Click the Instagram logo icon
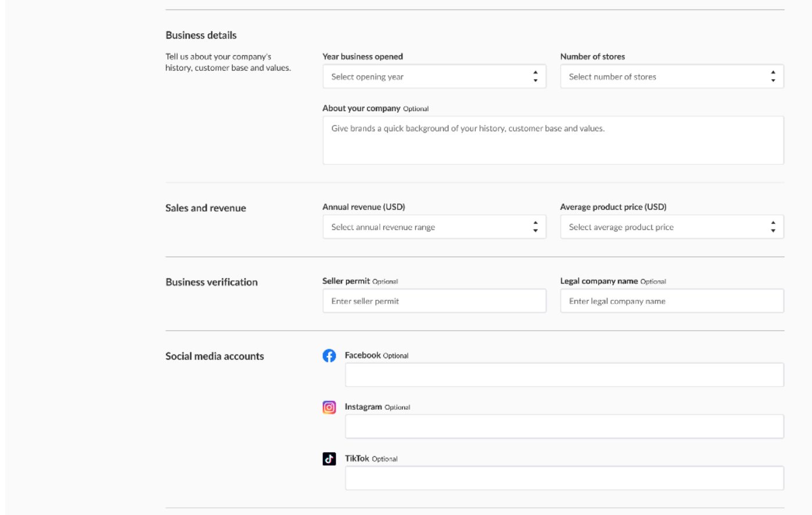812x515 pixels. tap(329, 407)
